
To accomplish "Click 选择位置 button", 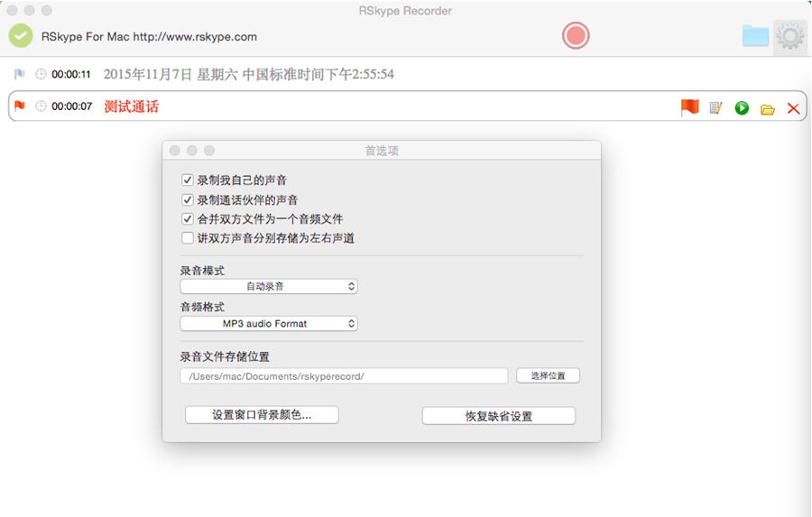I will tap(548, 375).
